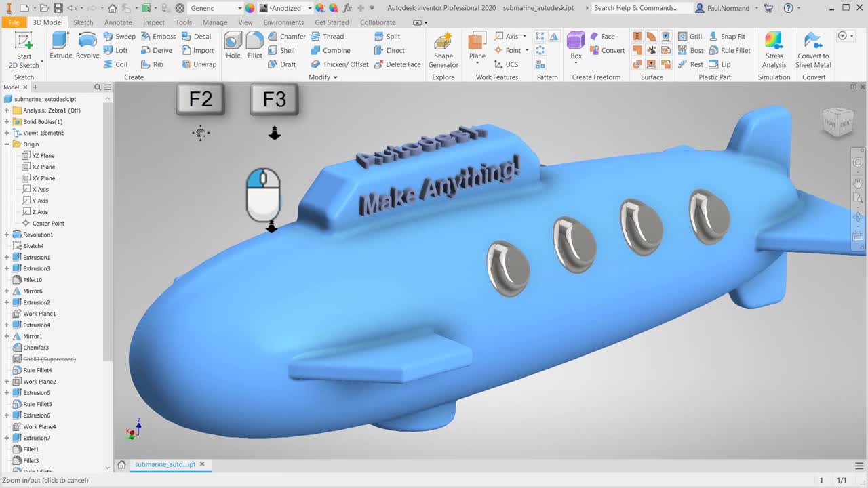Image resolution: width=868 pixels, height=488 pixels.
Task: Open the Generic material dropdown
Action: [239, 8]
